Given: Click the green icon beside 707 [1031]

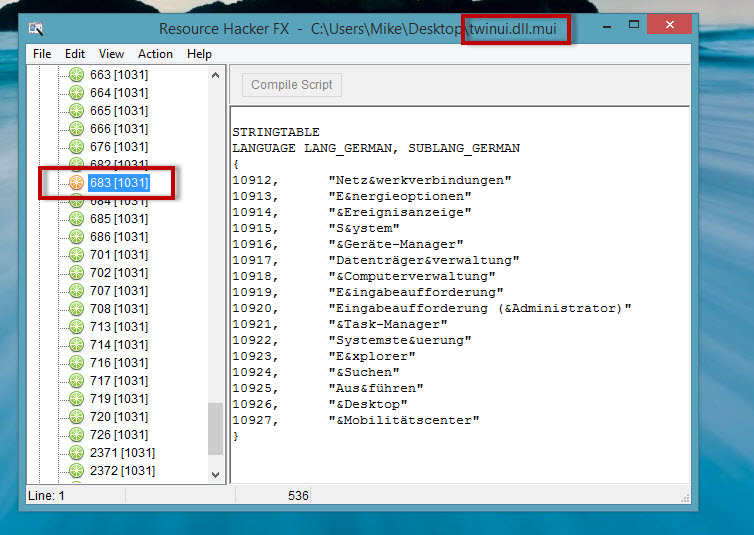Looking at the screenshot, I should pos(76,291).
